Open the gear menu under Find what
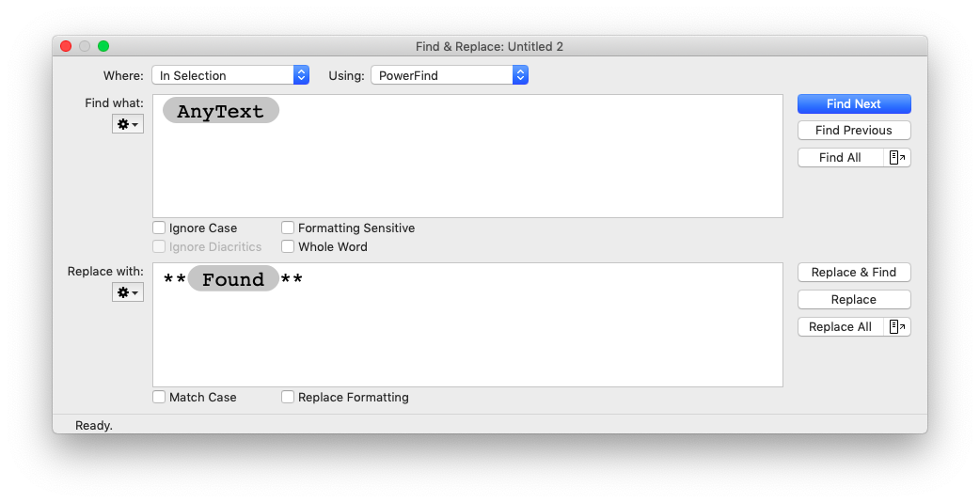The image size is (980, 503). (x=128, y=124)
